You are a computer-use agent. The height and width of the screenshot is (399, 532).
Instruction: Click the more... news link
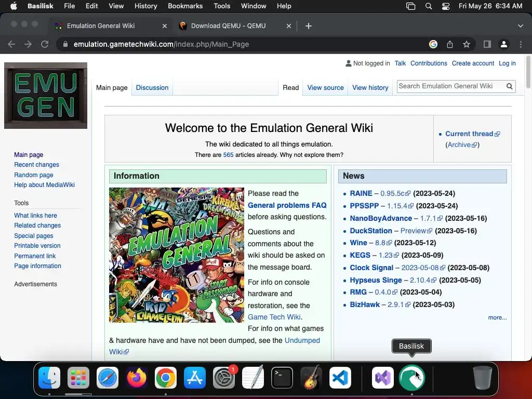(497, 317)
